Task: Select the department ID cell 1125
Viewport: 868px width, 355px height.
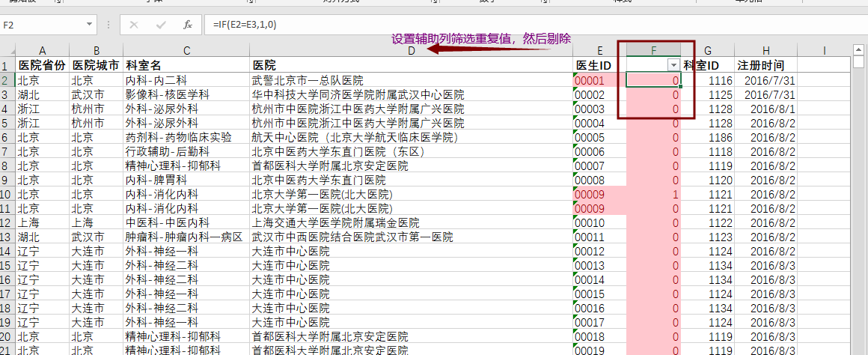Action: (x=708, y=94)
